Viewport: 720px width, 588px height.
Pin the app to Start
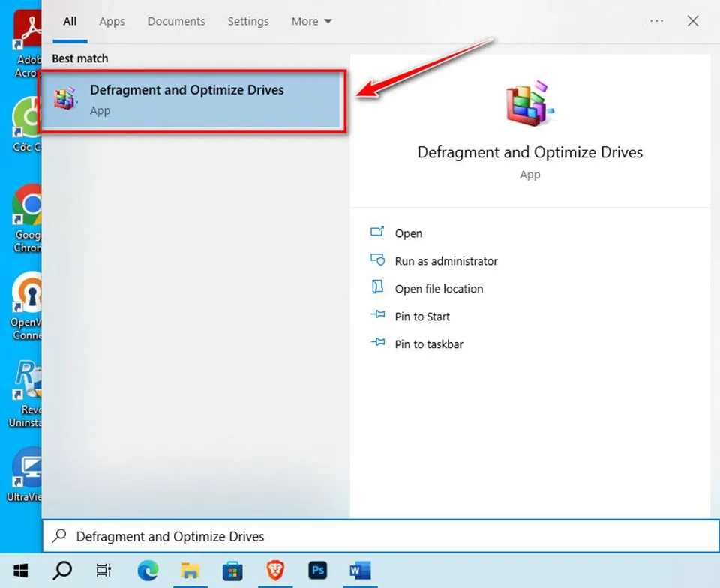(421, 316)
